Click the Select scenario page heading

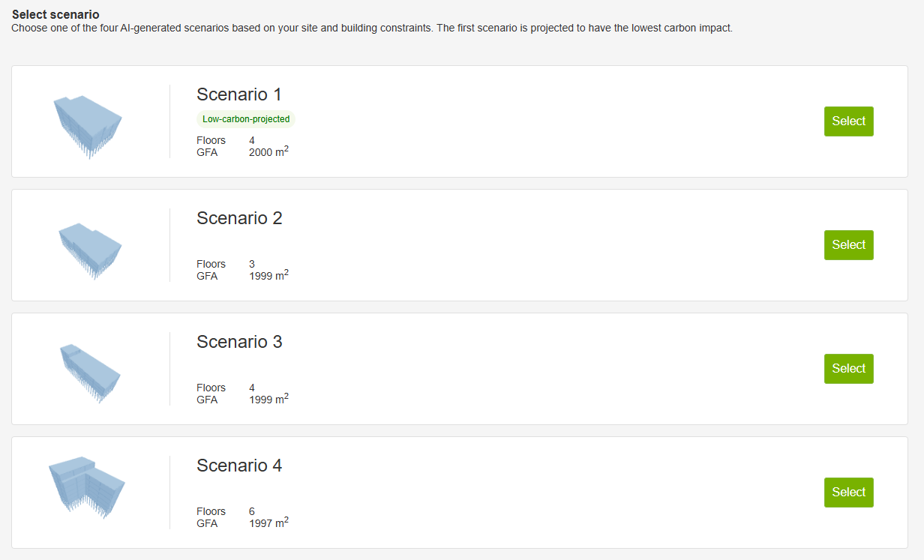pyautogui.click(x=55, y=15)
